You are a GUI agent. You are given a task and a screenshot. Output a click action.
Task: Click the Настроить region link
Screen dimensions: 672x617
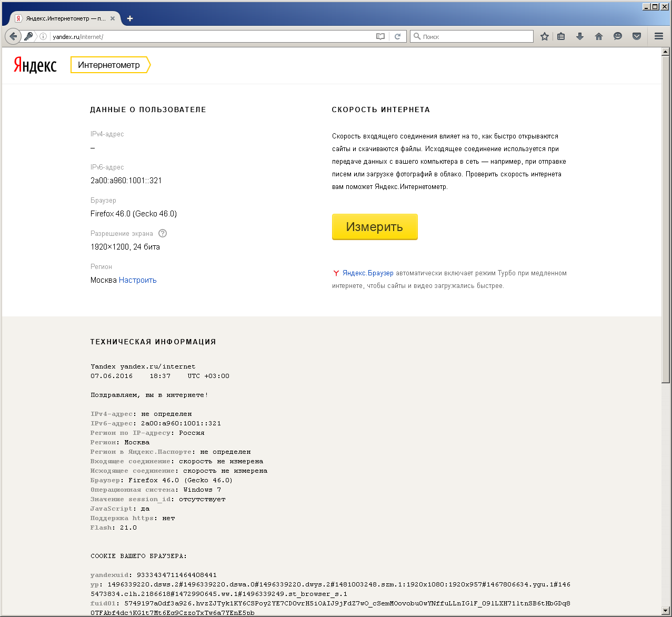(137, 280)
